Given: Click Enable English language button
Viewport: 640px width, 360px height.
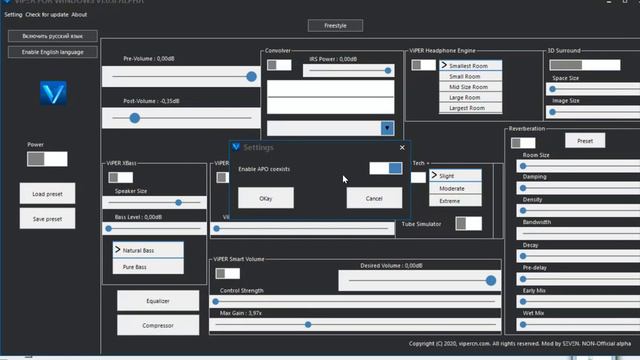Looking at the screenshot, I should 53,52.
